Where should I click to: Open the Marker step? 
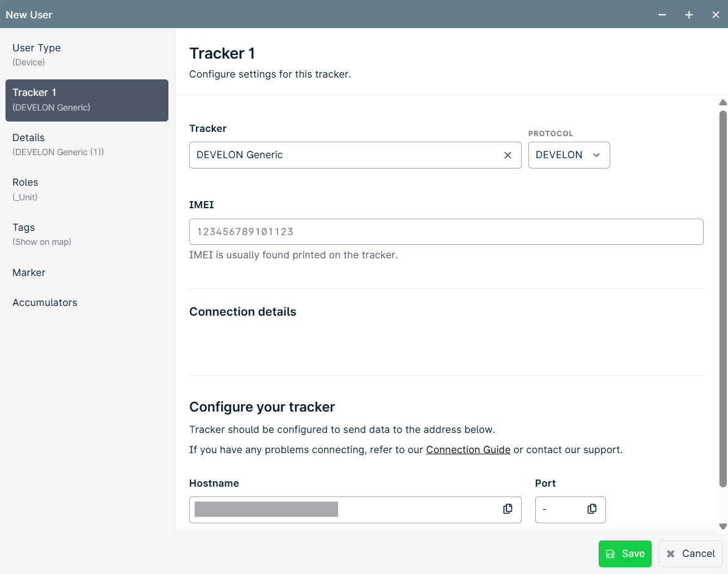[x=87, y=273]
